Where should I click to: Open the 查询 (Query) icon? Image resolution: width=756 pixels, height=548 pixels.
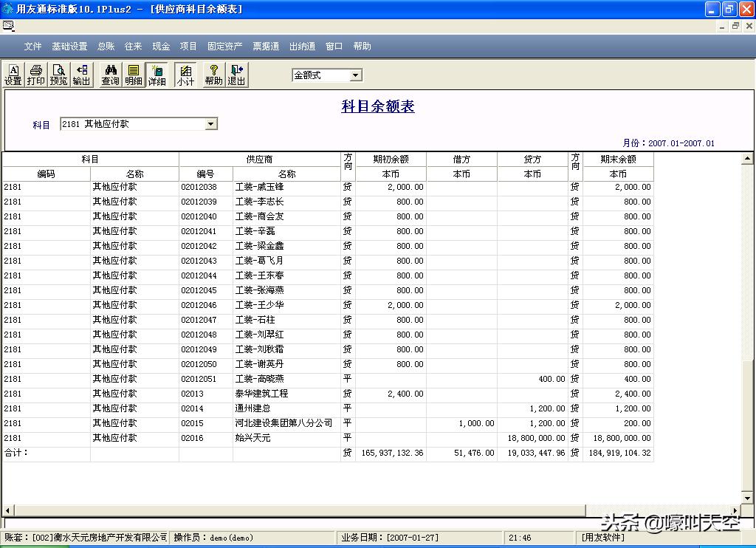click(109, 74)
